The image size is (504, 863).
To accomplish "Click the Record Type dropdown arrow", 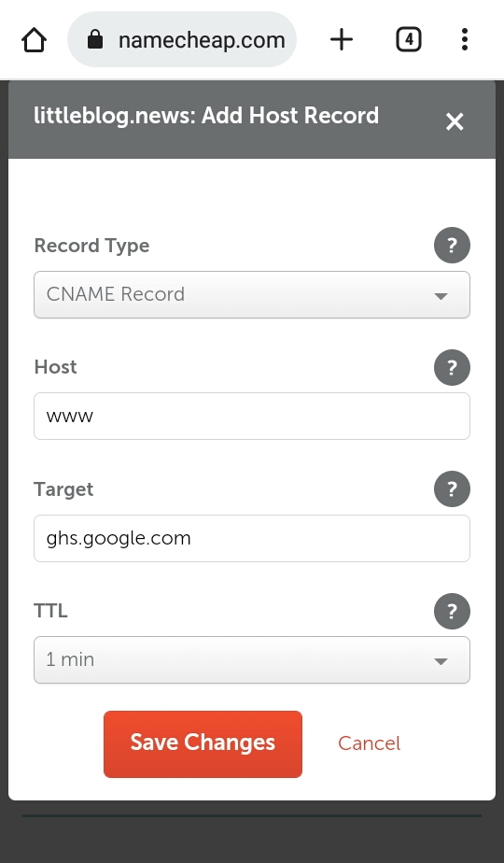I will point(441,296).
